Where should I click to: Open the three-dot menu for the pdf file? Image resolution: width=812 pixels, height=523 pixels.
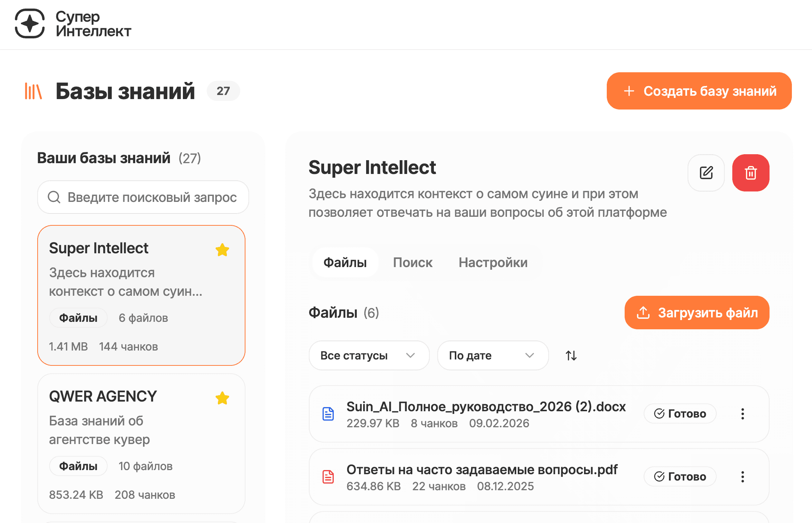point(742,477)
